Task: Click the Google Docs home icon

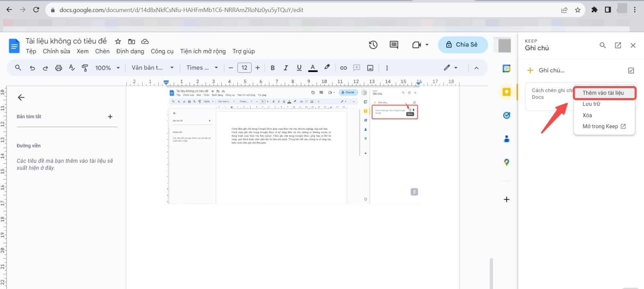Action: point(14,46)
